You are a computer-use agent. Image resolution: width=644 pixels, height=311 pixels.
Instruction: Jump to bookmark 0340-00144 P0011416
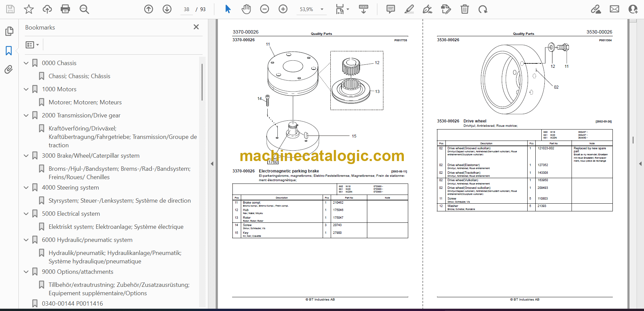[72, 304]
